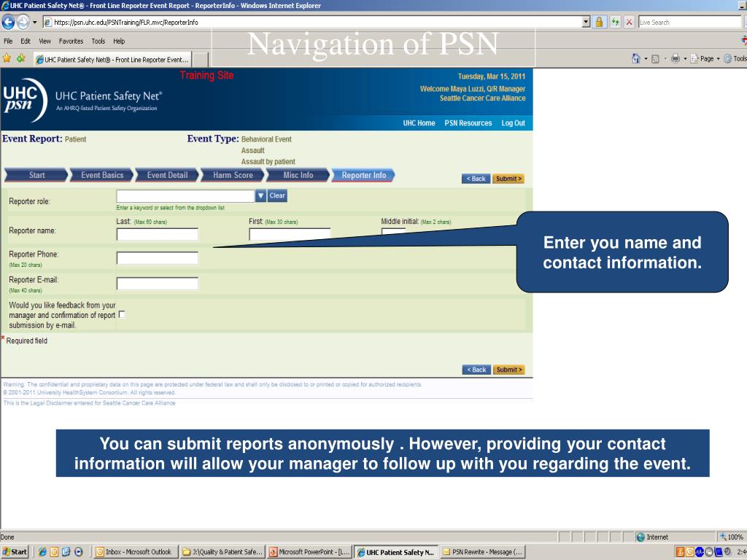
Task: Go to UHC Home link
Action: [x=419, y=122]
